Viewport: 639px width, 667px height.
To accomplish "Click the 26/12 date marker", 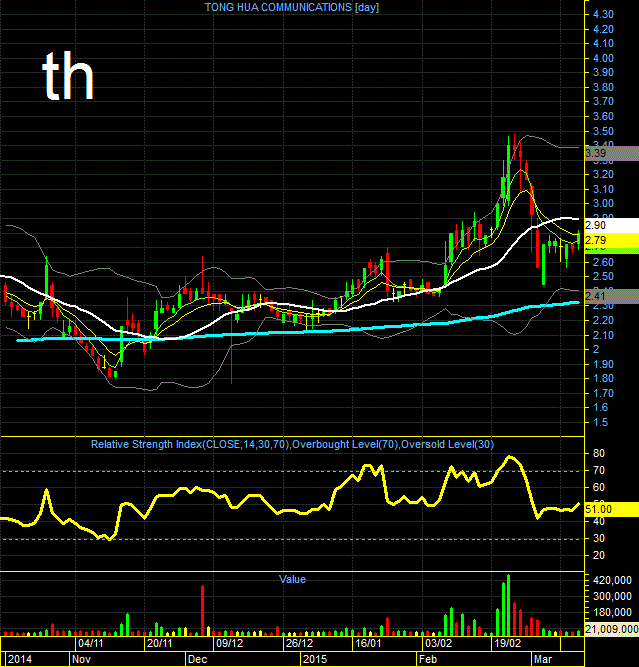I will (x=299, y=643).
